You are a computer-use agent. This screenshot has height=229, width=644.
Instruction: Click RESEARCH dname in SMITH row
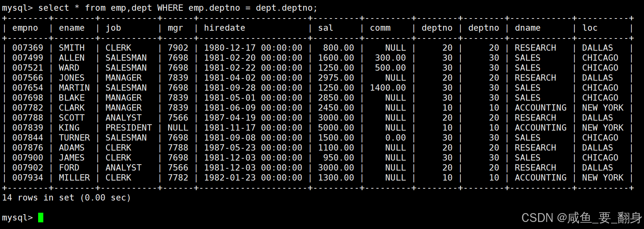pyautogui.click(x=536, y=48)
